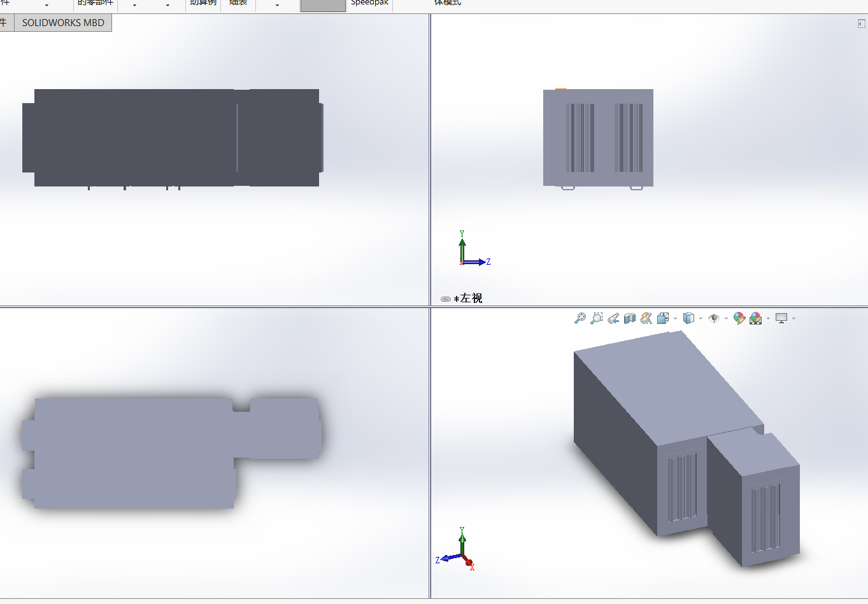This screenshot has height=604, width=868.
Task: Toggle the Hide/Show Items eye icon
Action: [x=714, y=318]
